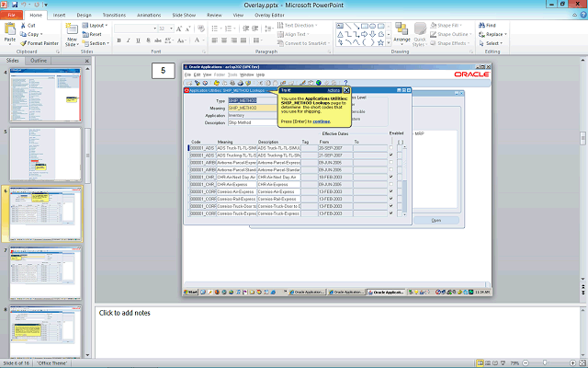Select slide 5 thumbnail
The height and width of the screenshot is (368, 588).
pos(45,154)
